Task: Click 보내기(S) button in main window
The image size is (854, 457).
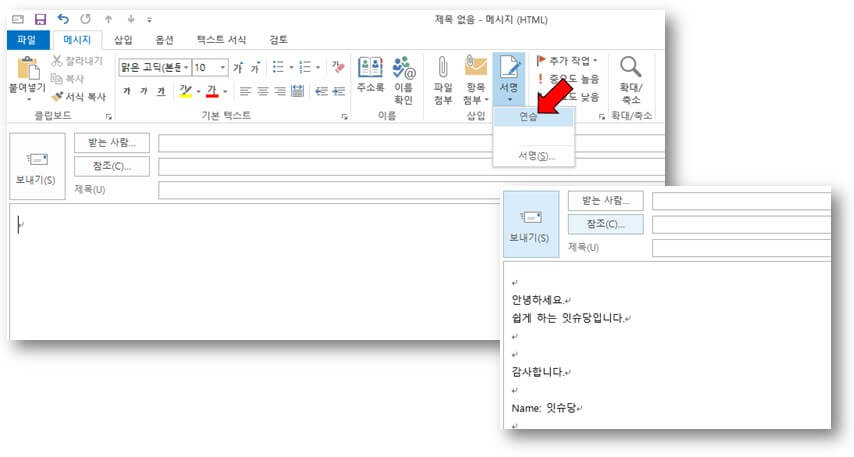Action: (x=37, y=166)
